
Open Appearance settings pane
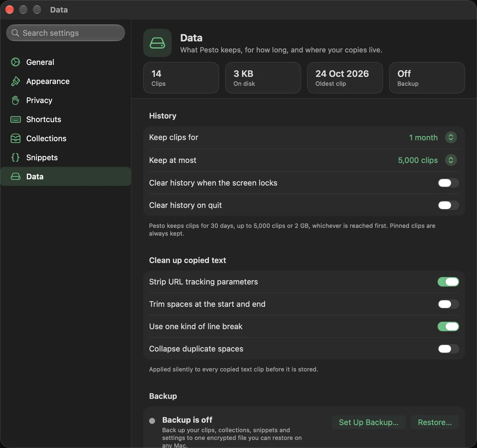coord(66,81)
